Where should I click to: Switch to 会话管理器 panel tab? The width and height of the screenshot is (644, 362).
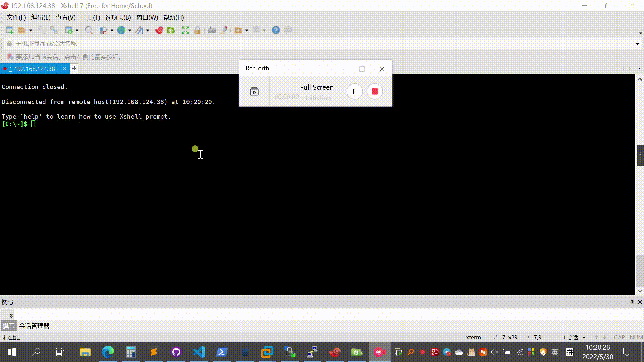[x=34, y=326]
